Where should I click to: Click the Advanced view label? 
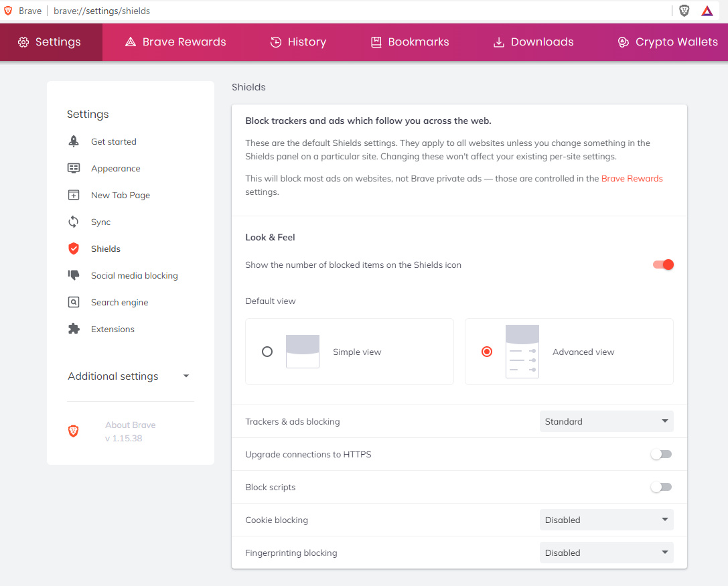(x=583, y=352)
